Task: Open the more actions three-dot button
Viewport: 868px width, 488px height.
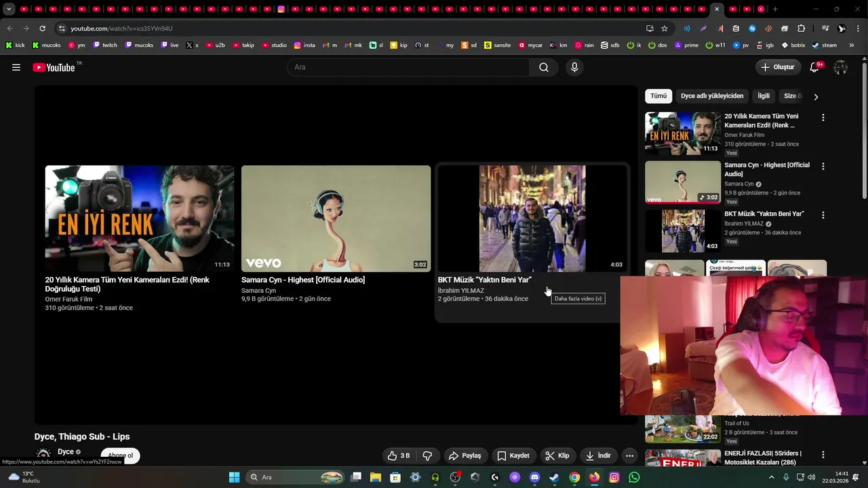Action: coord(629,455)
